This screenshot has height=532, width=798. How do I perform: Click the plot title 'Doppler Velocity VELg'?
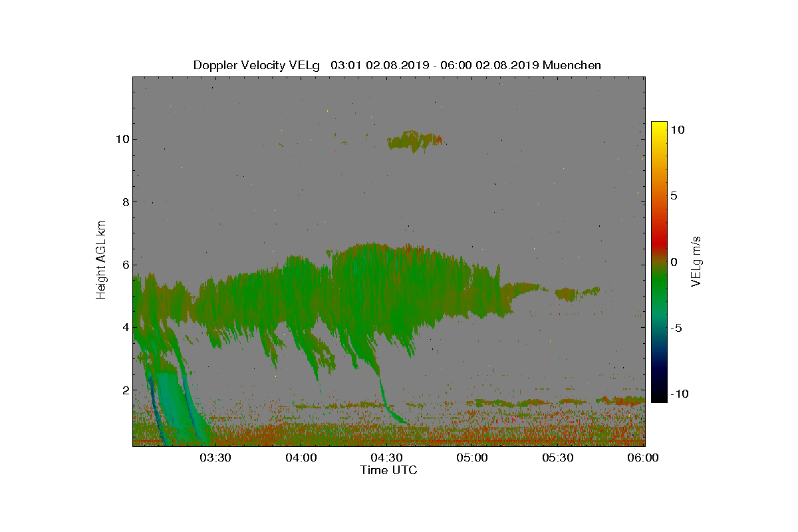(257, 65)
